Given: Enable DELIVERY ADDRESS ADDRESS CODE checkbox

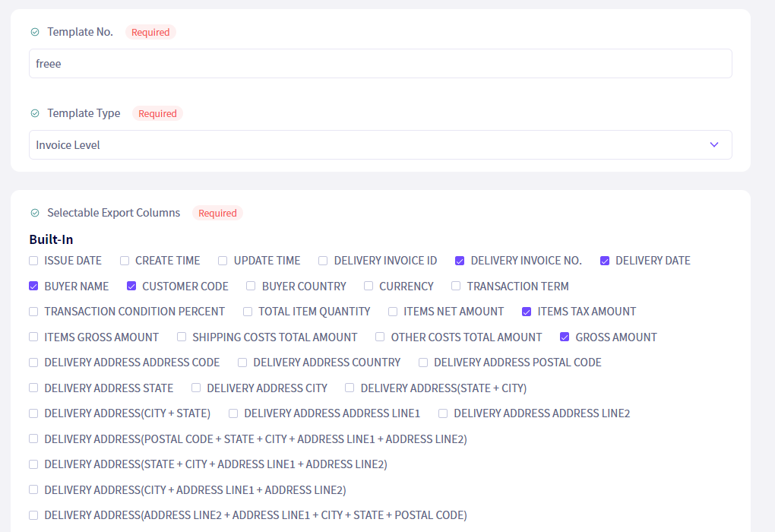Looking at the screenshot, I should (x=33, y=363).
